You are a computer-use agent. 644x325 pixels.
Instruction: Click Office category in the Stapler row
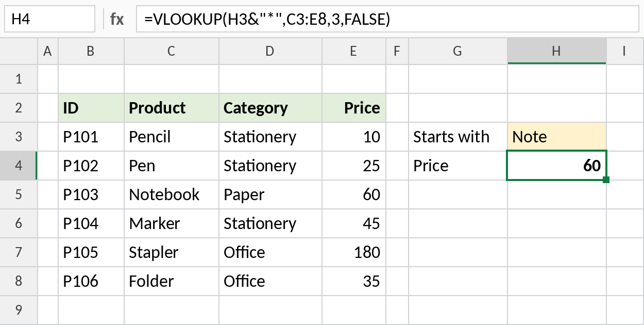(270, 252)
